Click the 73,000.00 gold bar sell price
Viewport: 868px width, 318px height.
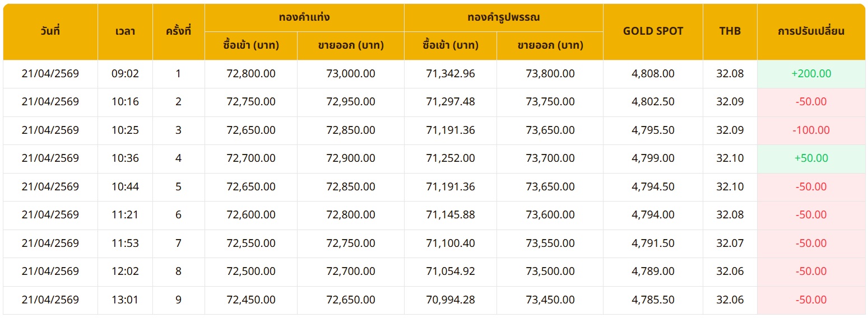[351, 73]
